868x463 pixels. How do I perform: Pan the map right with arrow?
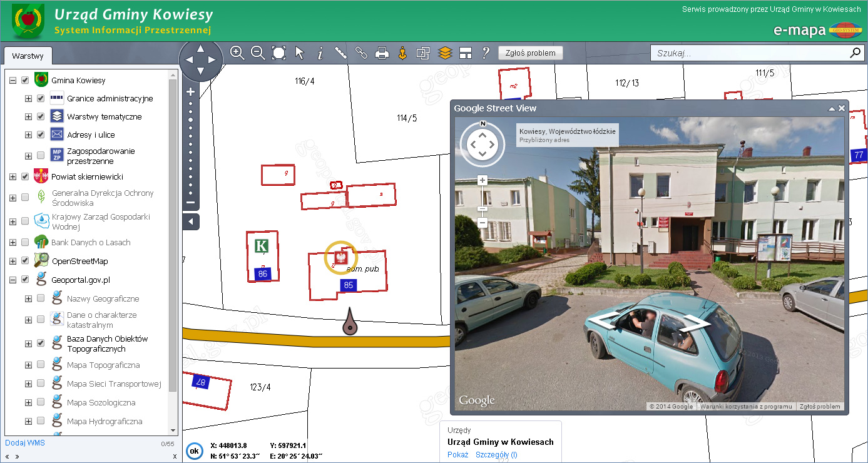[x=213, y=60]
